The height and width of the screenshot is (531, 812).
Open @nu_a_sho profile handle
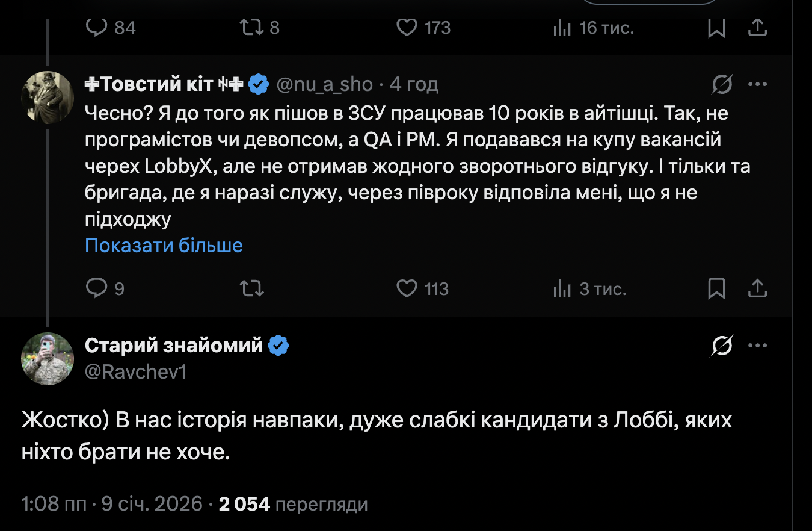click(325, 85)
